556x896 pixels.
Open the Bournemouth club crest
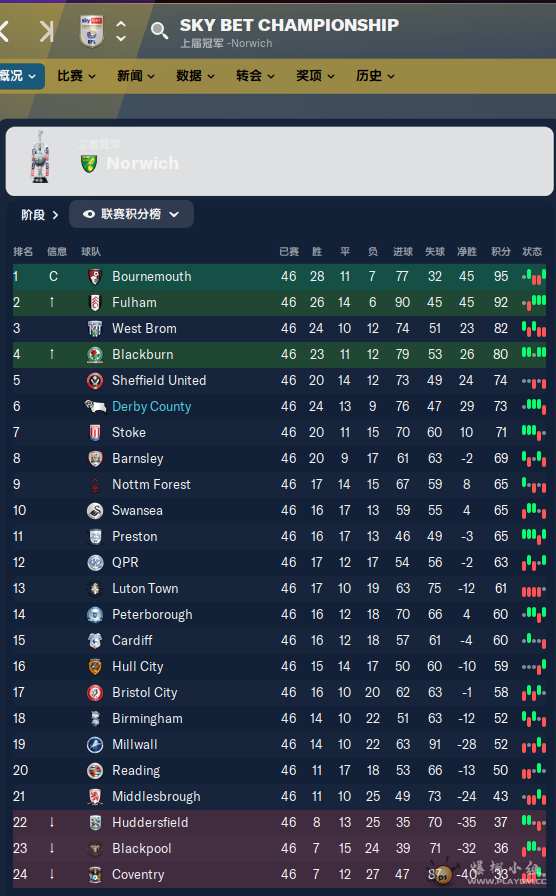click(95, 277)
